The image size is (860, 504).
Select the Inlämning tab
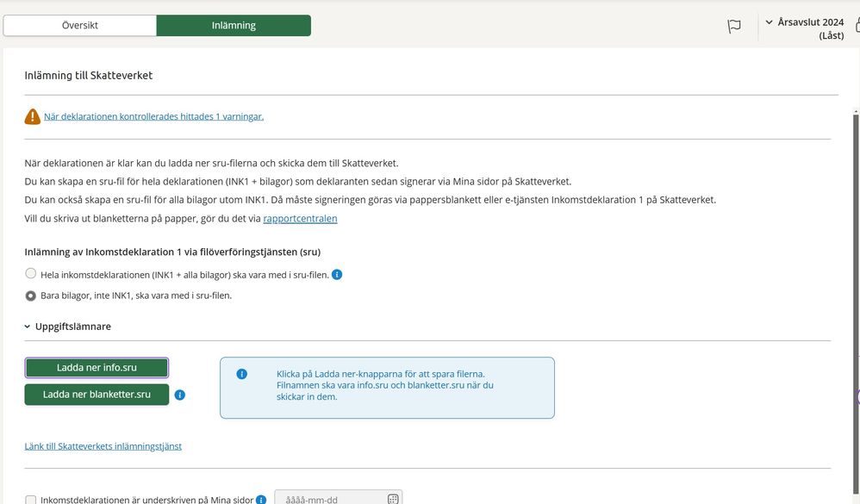234,26
